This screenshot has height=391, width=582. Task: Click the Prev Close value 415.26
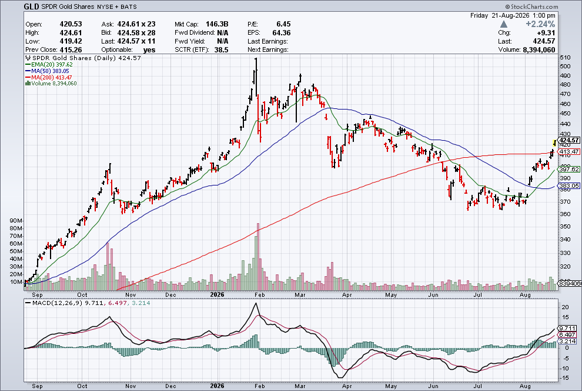[71, 50]
